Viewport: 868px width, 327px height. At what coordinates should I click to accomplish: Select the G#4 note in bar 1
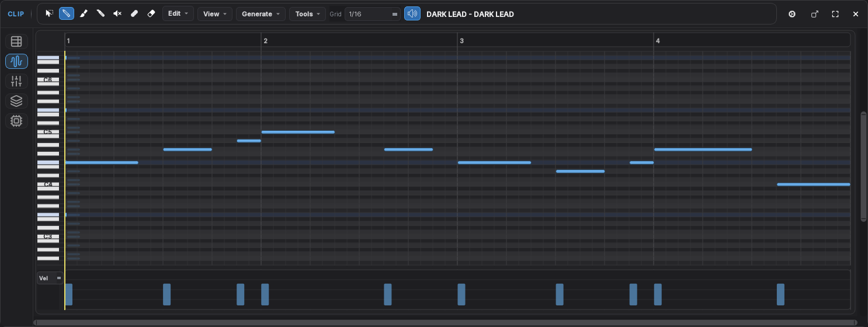[188, 149]
